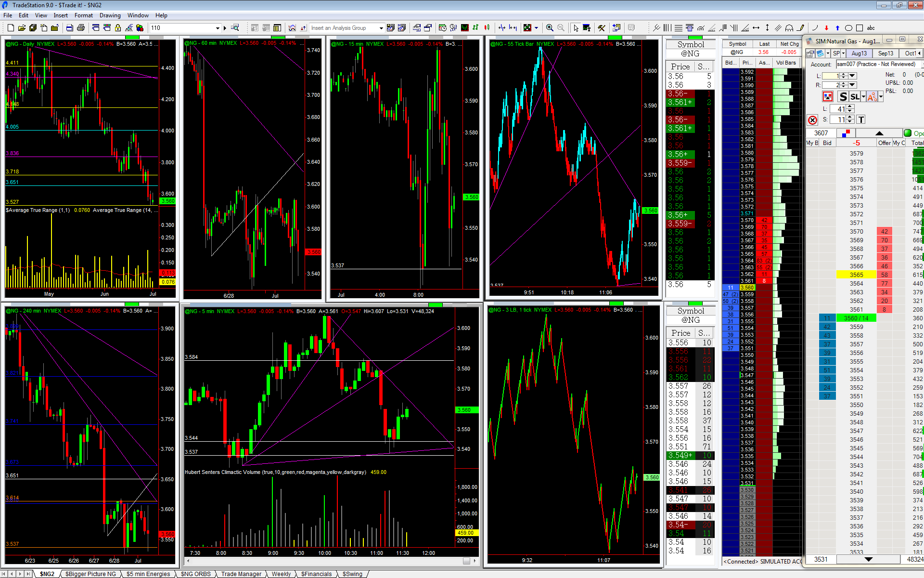924x578 pixels.
Task: Click the $Swing workspace tab
Action: pyautogui.click(x=353, y=574)
